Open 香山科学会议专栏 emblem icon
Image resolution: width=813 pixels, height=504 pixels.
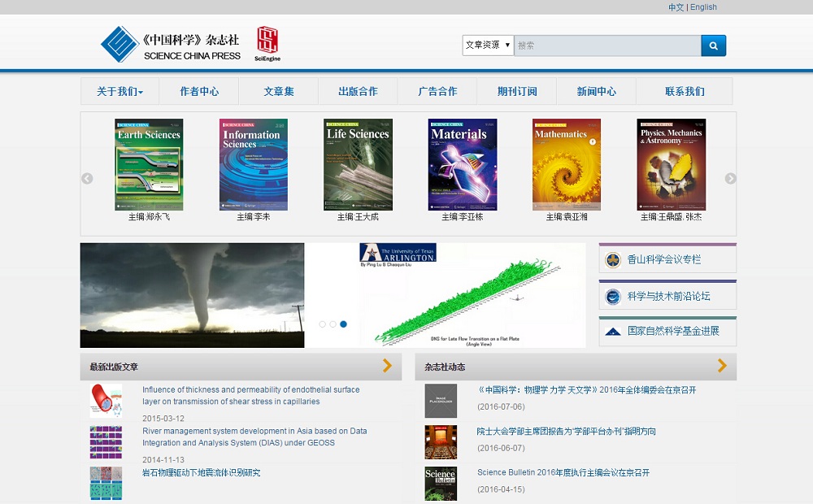(x=613, y=259)
